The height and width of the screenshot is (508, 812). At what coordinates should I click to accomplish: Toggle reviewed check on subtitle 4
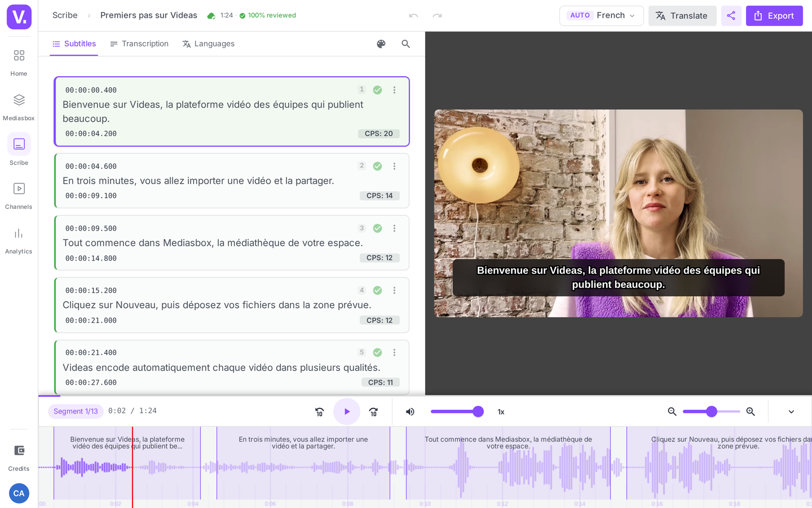pos(378,290)
